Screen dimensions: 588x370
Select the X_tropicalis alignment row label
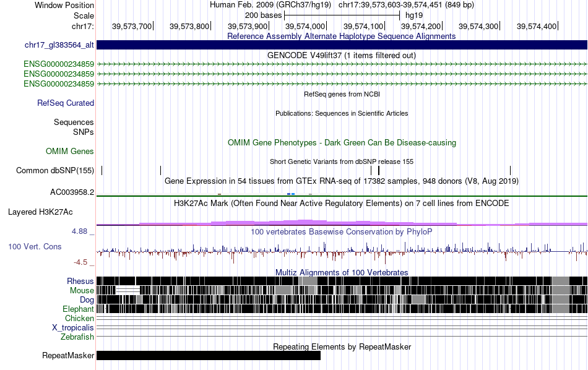click(73, 328)
